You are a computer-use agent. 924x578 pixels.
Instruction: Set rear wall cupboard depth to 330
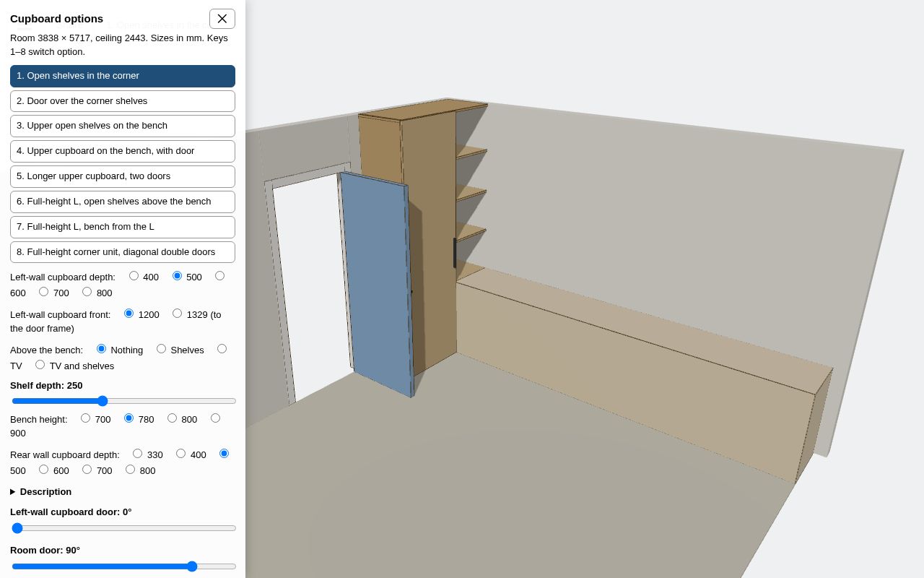coord(137,454)
